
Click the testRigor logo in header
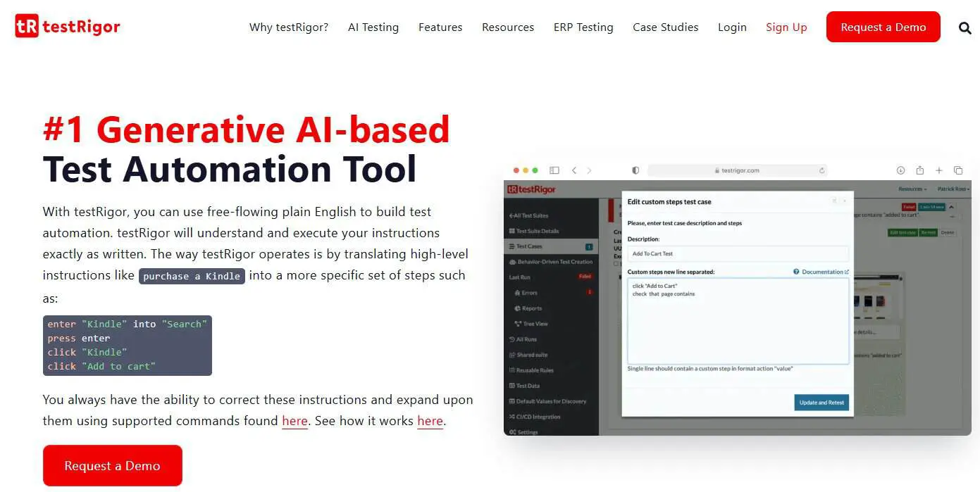68,27
